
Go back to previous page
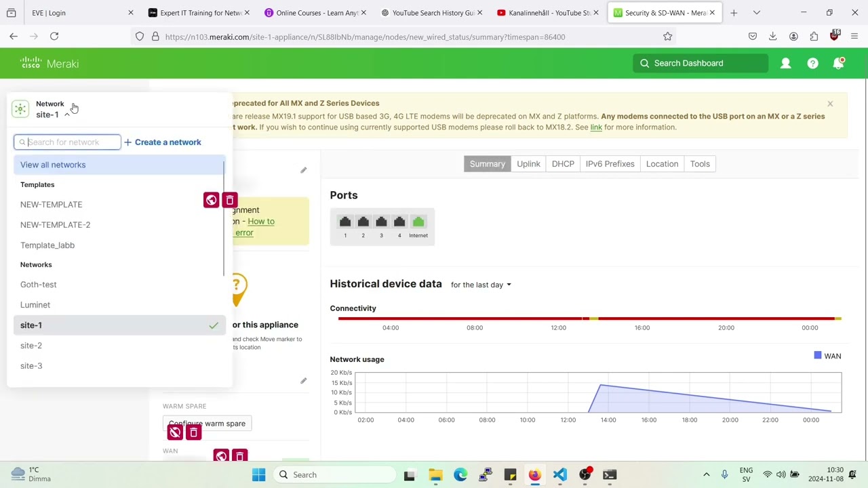tap(14, 37)
